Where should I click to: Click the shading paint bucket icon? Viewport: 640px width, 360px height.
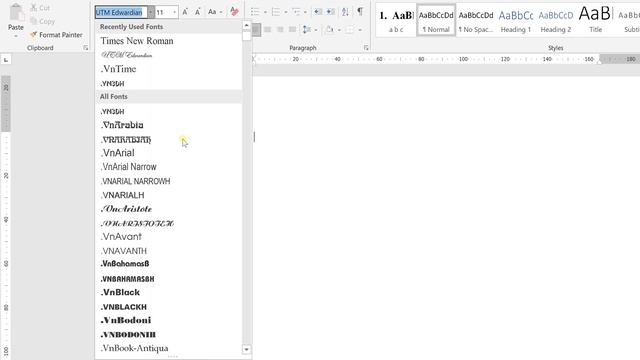329,29
